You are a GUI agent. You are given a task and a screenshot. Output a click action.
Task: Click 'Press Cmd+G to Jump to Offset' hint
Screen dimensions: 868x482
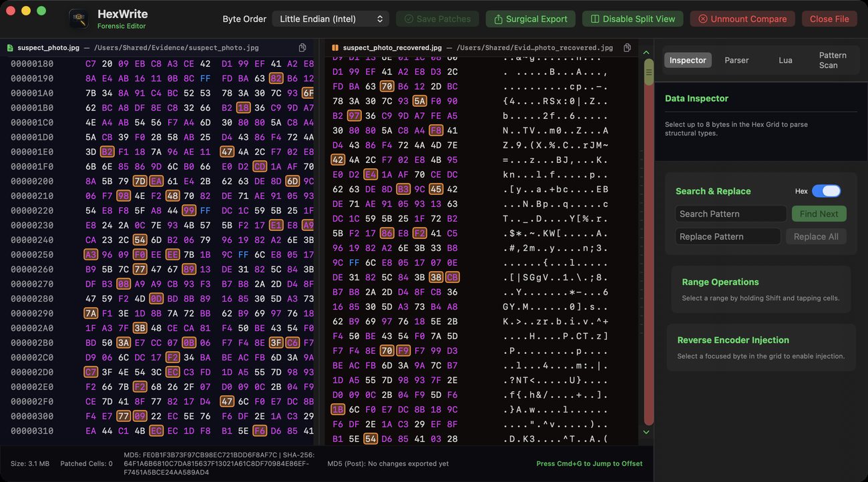click(590, 463)
